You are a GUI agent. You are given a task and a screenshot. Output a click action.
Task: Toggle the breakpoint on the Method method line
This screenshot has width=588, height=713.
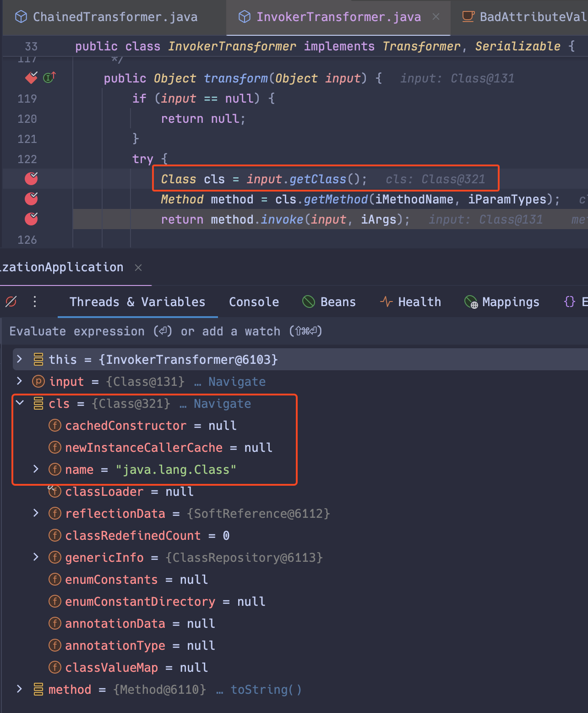pyautogui.click(x=31, y=199)
